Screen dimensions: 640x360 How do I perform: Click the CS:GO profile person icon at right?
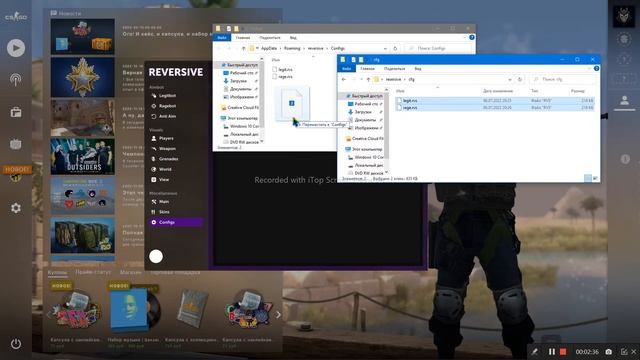tap(624, 100)
